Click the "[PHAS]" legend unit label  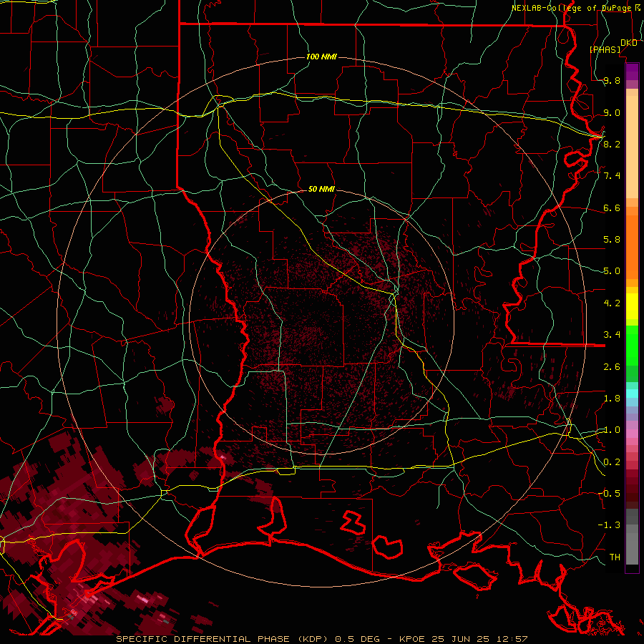coord(605,49)
